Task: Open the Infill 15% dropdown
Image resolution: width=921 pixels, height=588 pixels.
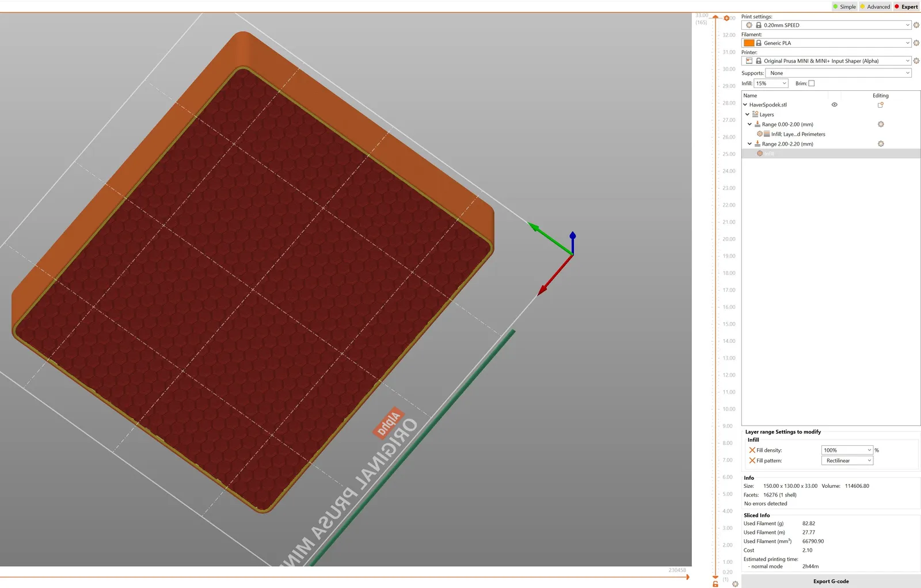Action: click(x=771, y=83)
